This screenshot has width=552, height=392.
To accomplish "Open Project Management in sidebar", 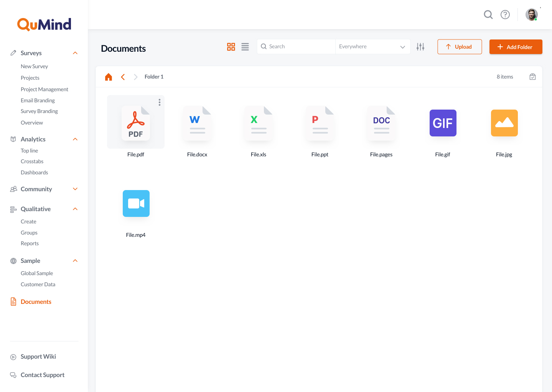I will 44,89.
